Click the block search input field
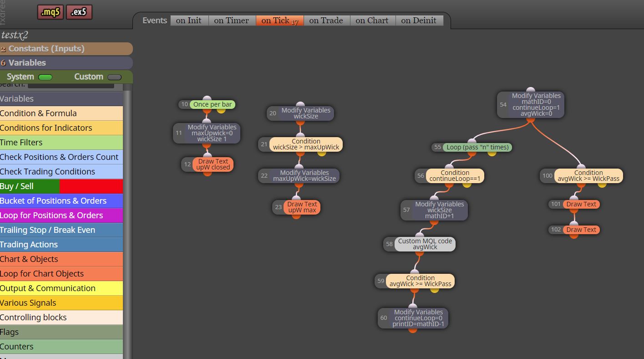The width and height of the screenshot is (644, 359). point(71,85)
